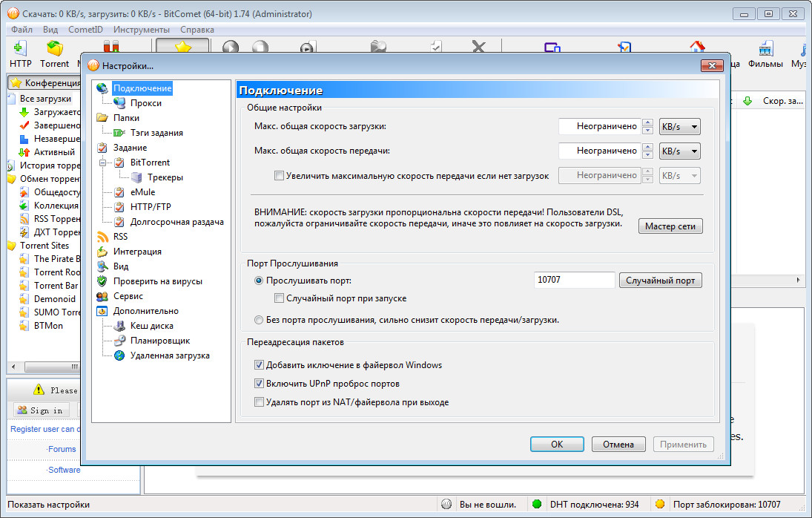The image size is (812, 518).
Task: Select Demonoid in Torrent Sites list
Action: tap(47, 299)
